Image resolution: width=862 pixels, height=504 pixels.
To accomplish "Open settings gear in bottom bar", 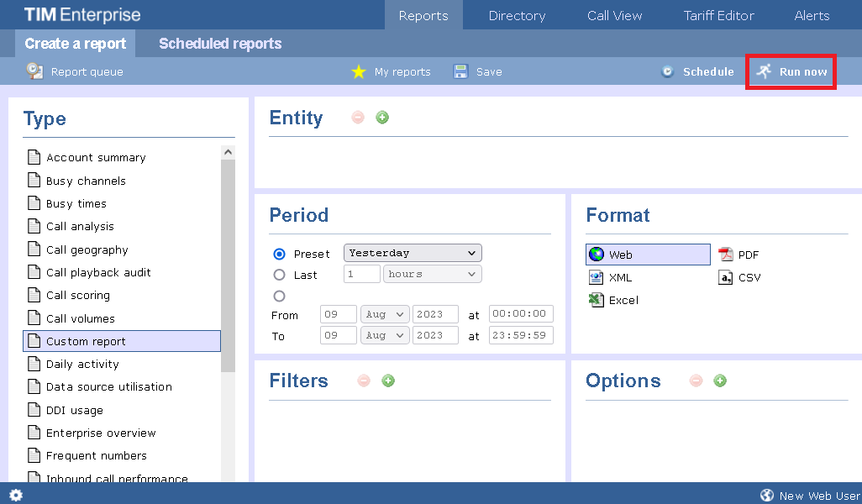I will click(16, 495).
